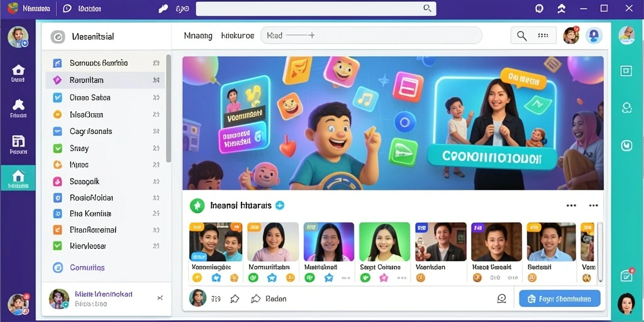Open the purple profile icon in header
The image size is (644, 322).
(594, 36)
